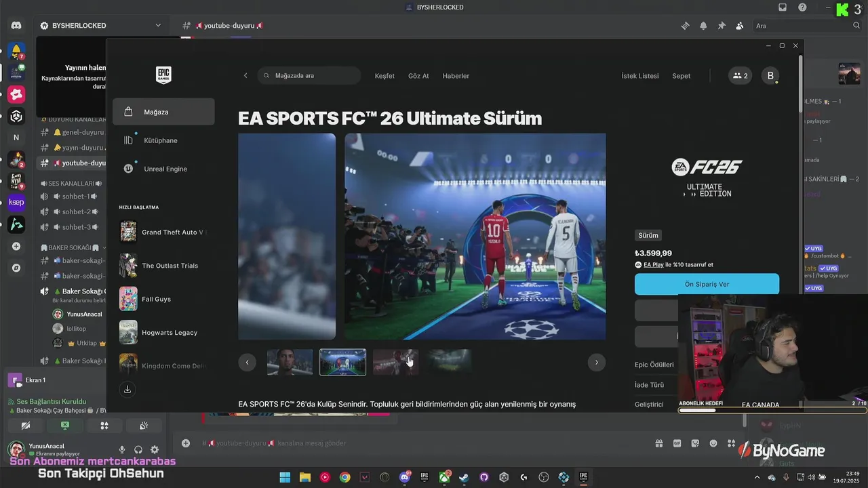Open the friends button showing 2

tap(741, 76)
